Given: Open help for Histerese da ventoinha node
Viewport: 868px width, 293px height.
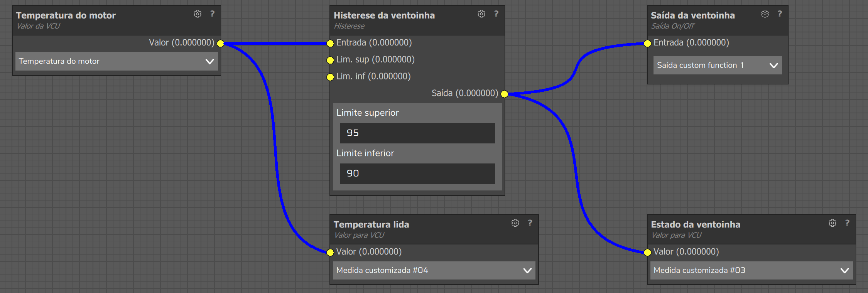Looking at the screenshot, I should (496, 14).
